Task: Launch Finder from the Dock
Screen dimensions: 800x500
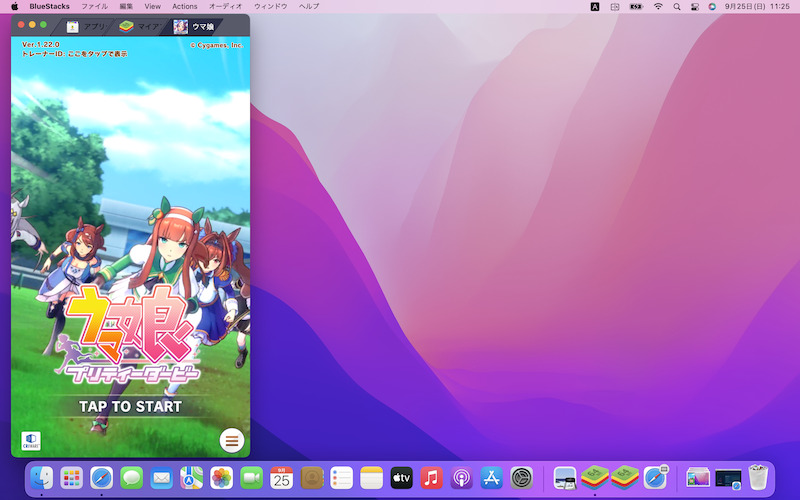Action: click(x=42, y=478)
